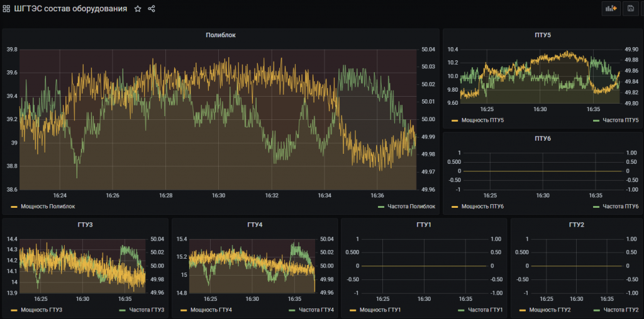Click the Add panel icon
Image resolution: width=644 pixels, height=319 pixels.
[x=611, y=8]
